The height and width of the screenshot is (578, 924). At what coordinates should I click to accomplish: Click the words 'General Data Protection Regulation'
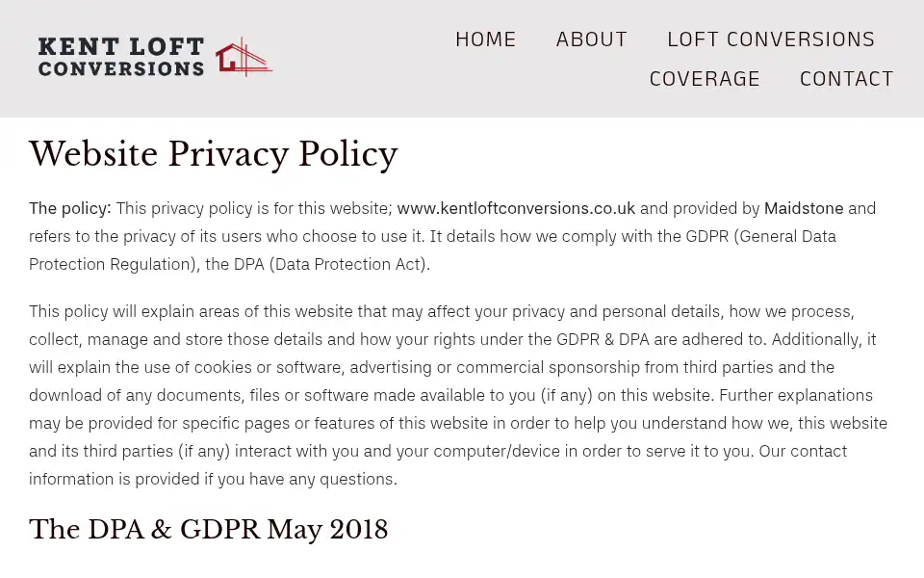pos(432,250)
